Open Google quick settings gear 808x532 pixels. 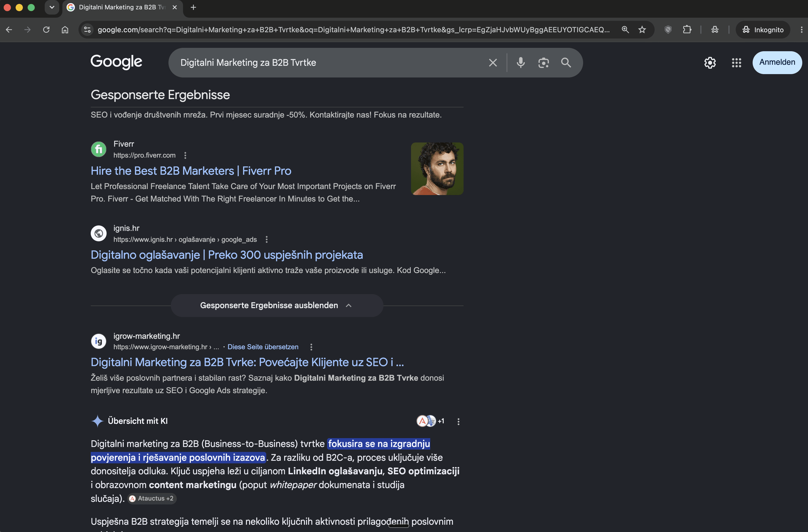710,62
